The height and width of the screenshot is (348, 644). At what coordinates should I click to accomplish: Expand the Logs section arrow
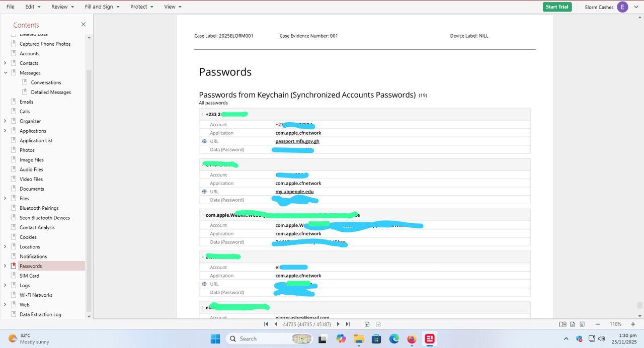tap(5, 286)
